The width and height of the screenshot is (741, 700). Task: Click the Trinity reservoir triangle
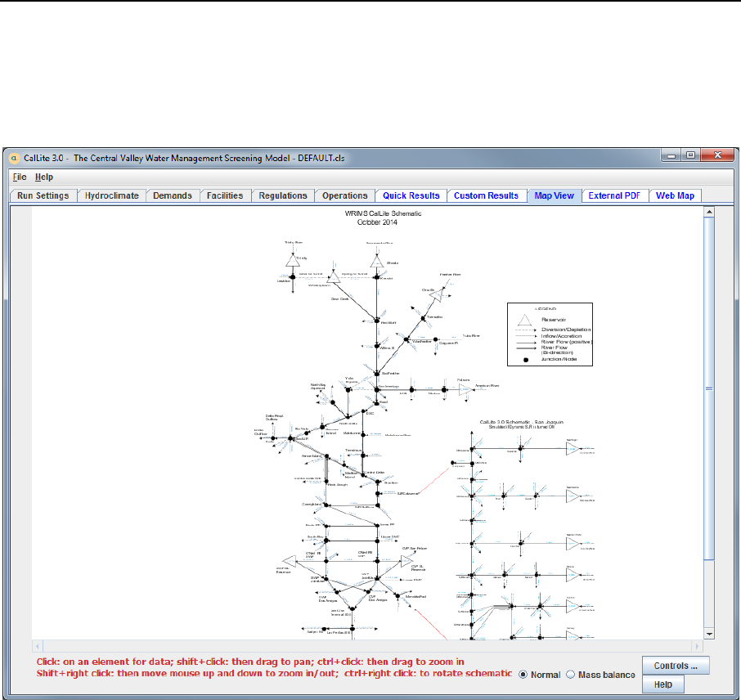click(293, 260)
